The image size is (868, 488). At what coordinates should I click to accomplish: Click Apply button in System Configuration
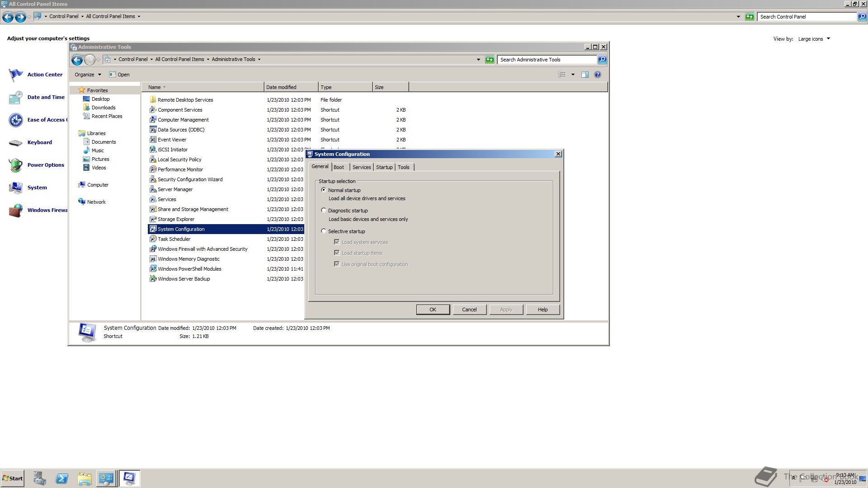(x=506, y=310)
